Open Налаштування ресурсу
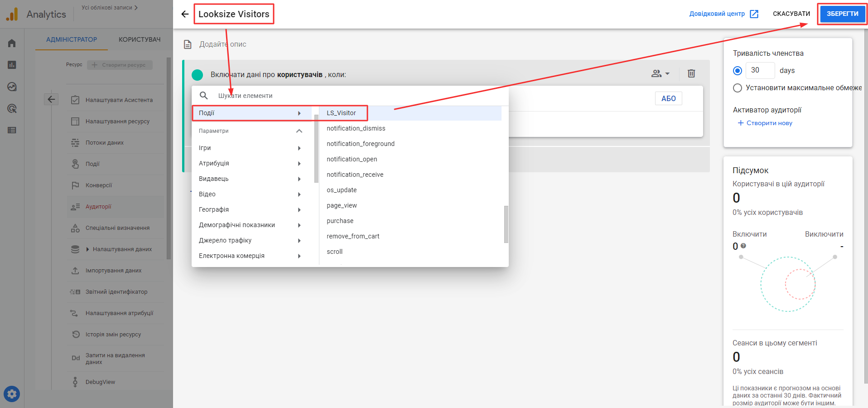The image size is (868, 408). point(117,121)
